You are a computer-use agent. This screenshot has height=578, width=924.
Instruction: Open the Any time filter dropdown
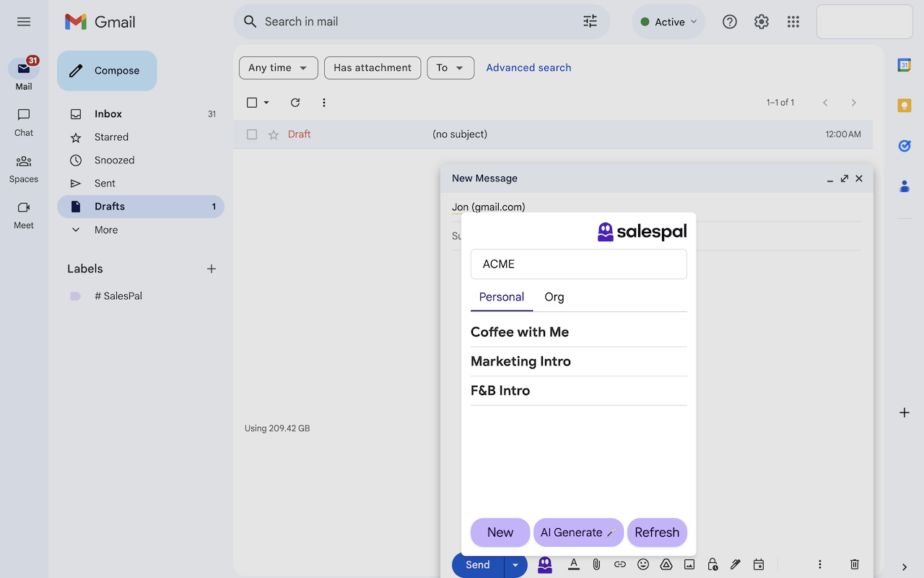278,68
